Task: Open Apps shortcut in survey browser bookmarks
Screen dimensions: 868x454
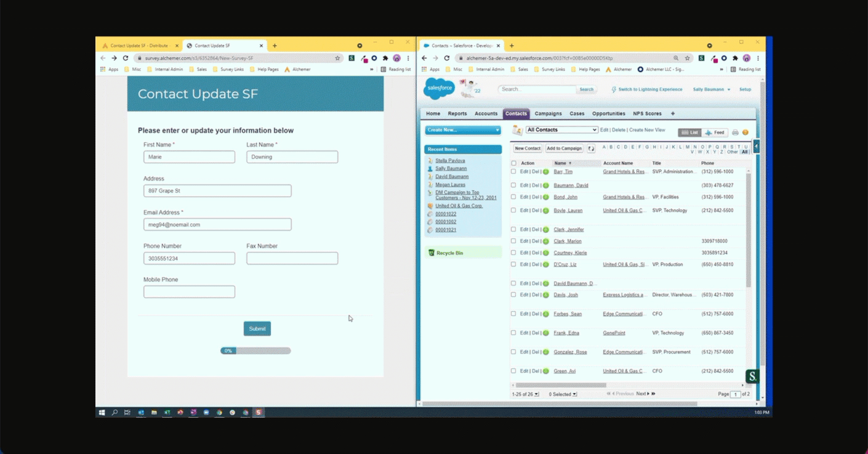Action: pyautogui.click(x=110, y=70)
